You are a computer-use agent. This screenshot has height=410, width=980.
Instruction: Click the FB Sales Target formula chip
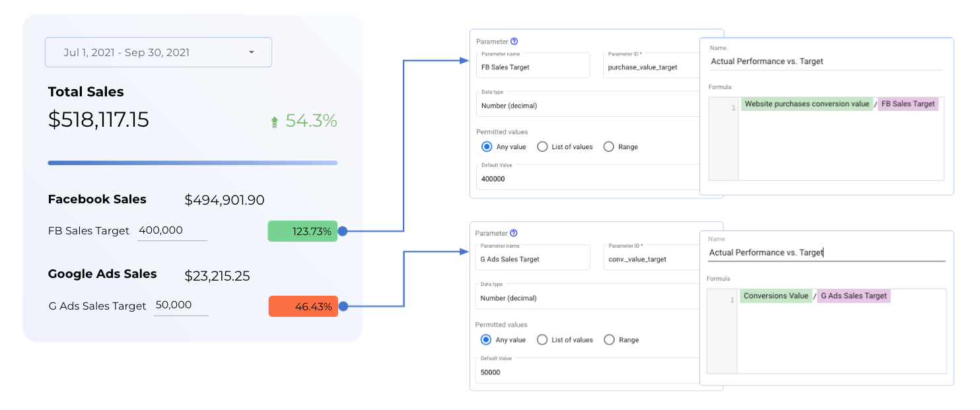(908, 104)
